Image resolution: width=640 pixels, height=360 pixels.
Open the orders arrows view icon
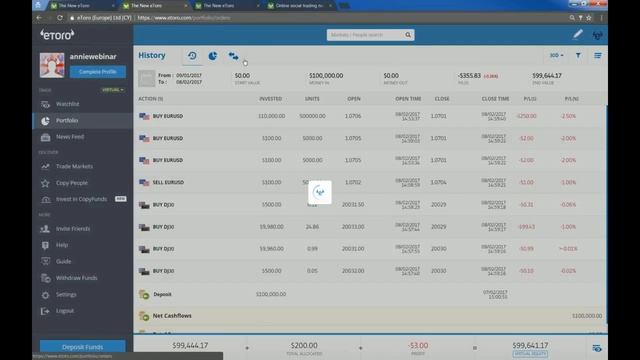(x=233, y=56)
